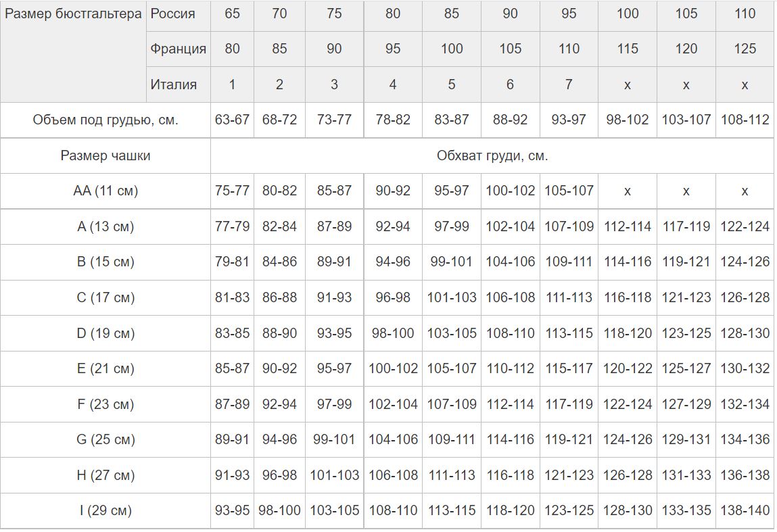The width and height of the screenshot is (777, 532).
Task: Click the "Обхват груди, см." heading
Action: tap(492, 155)
